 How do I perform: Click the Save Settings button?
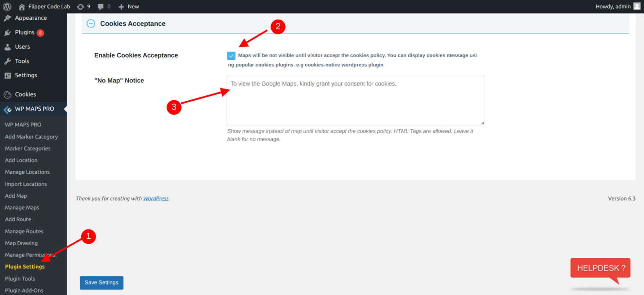[x=101, y=283]
